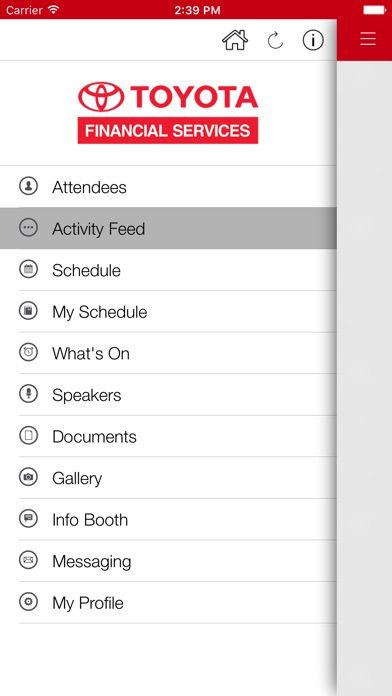Click the refresh circular arrow icon

tap(275, 41)
